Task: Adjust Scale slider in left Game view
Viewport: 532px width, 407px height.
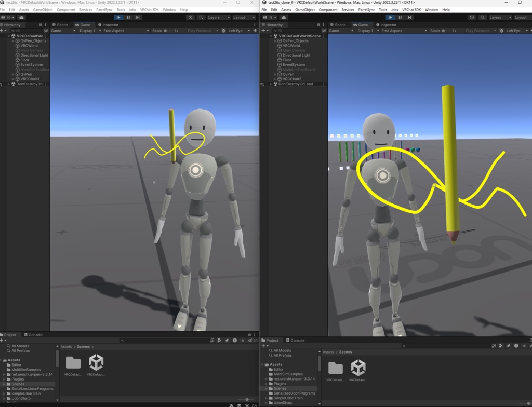Action: click(169, 31)
